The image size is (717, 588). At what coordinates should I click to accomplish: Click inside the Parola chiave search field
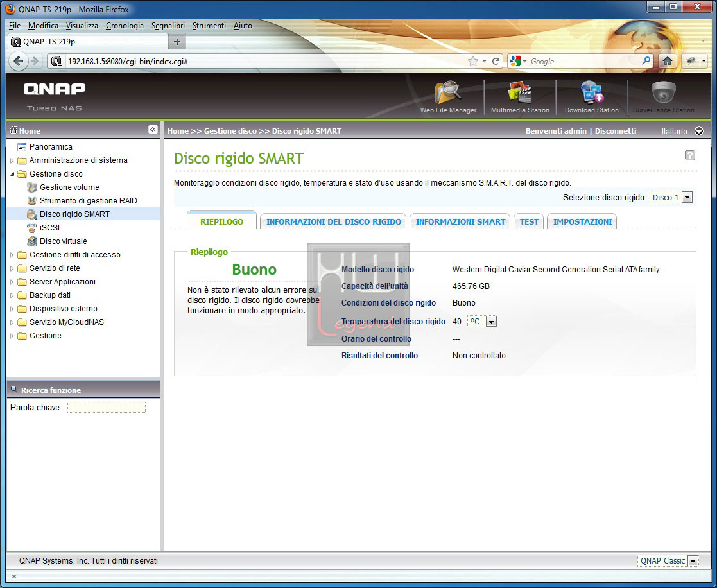107,407
